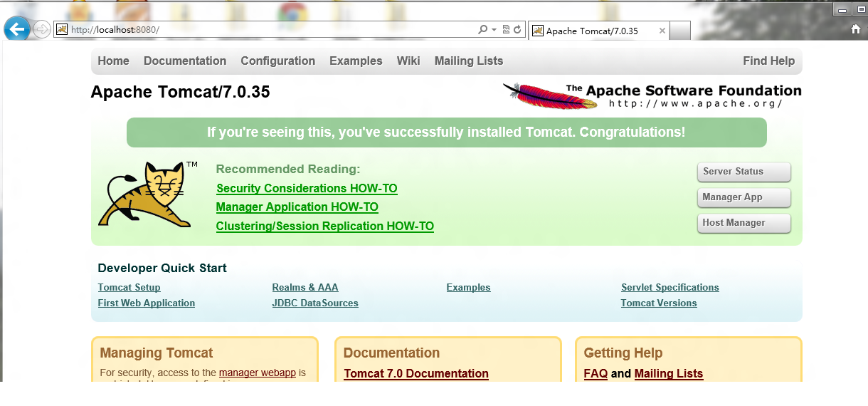Click the browser Forward arrow button
868x406 pixels.
coord(42,30)
